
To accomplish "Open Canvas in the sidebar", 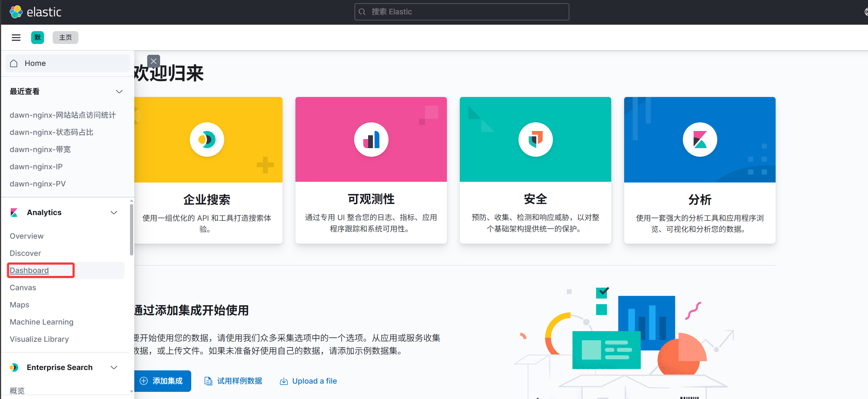I will 23,288.
